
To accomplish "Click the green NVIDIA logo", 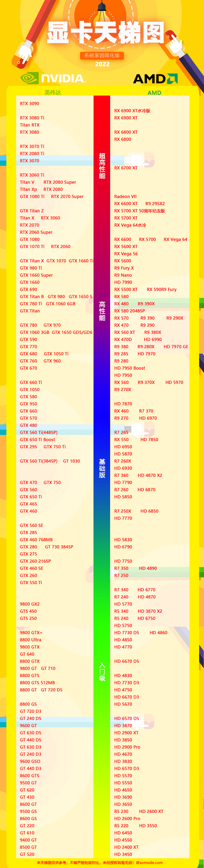I will [x=53, y=78].
